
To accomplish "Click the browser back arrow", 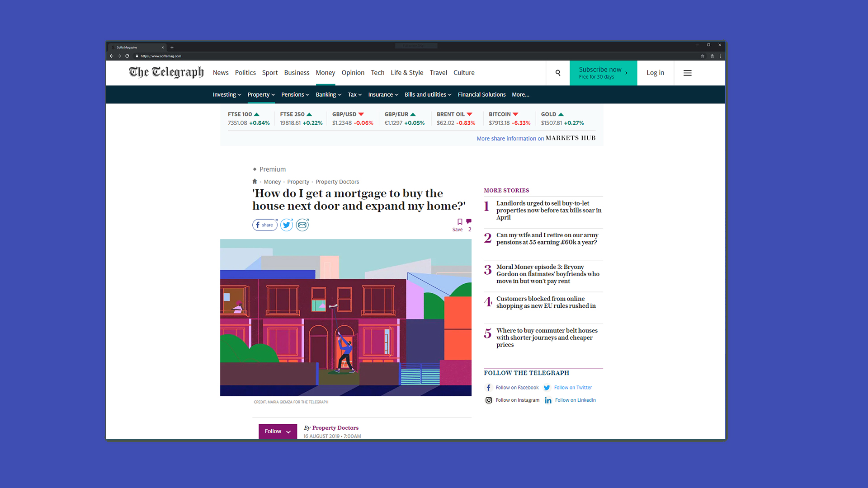I will pyautogui.click(x=111, y=56).
